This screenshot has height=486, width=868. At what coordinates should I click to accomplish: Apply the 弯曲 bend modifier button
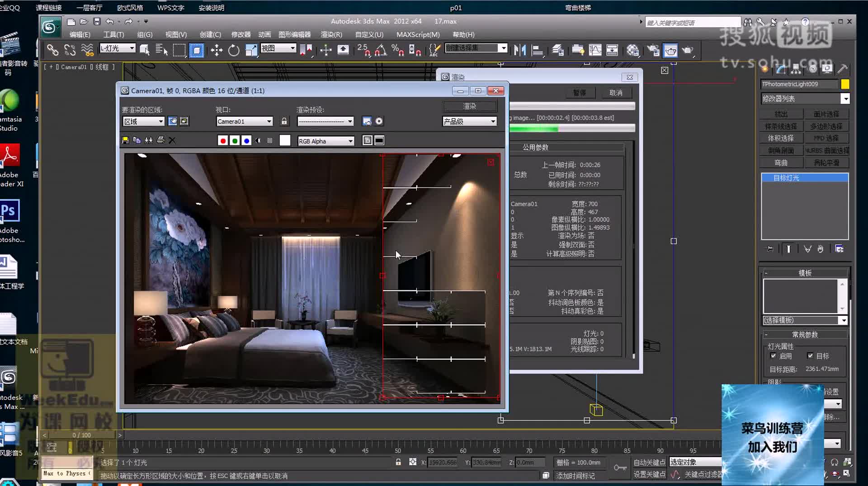click(x=781, y=162)
